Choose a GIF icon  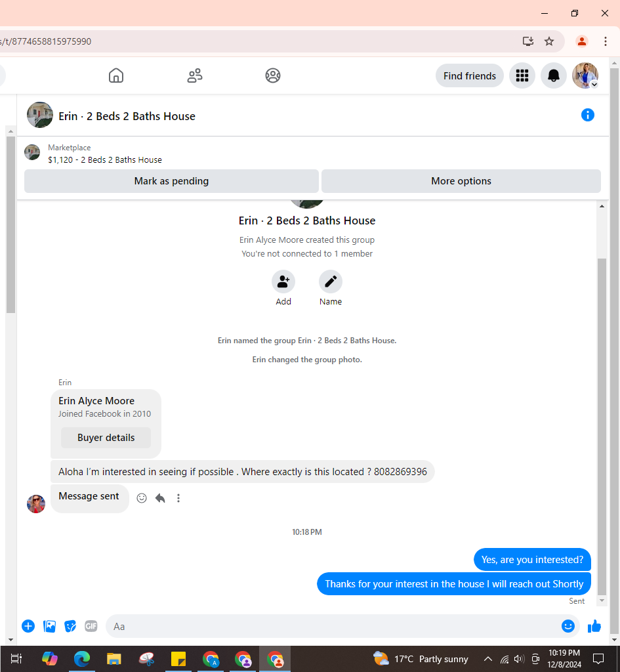(91, 626)
